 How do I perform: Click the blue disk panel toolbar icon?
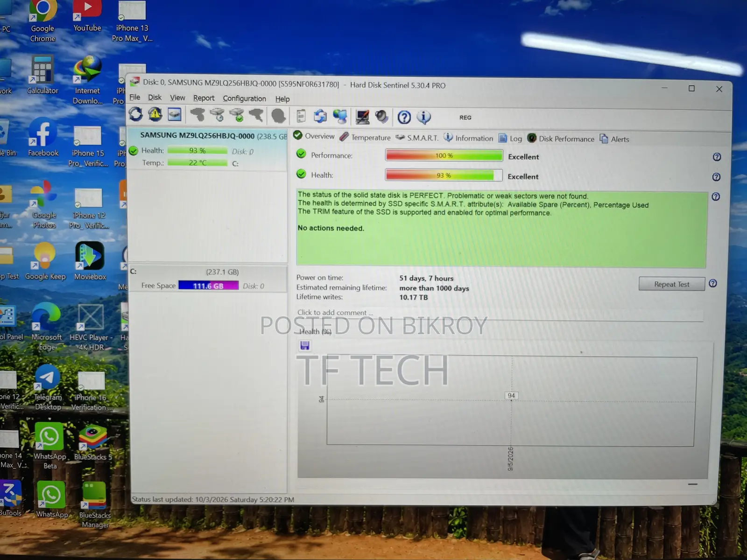(175, 114)
